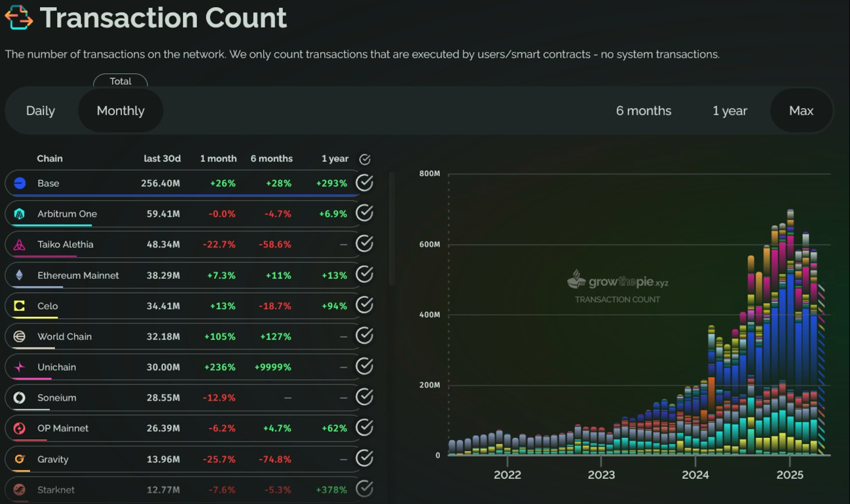Screen dimensions: 850x504
Task: Toggle the Ethereum Mainnet checkmark
Action: coord(364,275)
